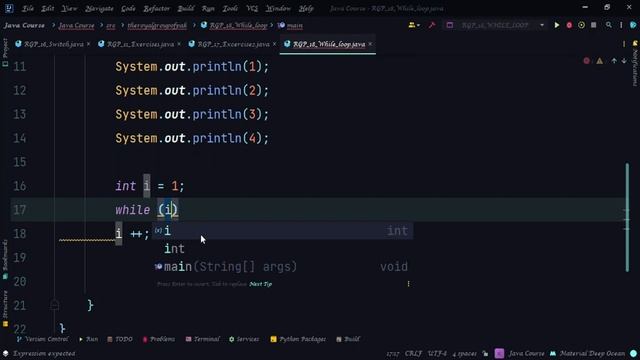This screenshot has height=360, width=640.
Task: Close the RGP_17_Excercise2.java tab
Action: 274,44
